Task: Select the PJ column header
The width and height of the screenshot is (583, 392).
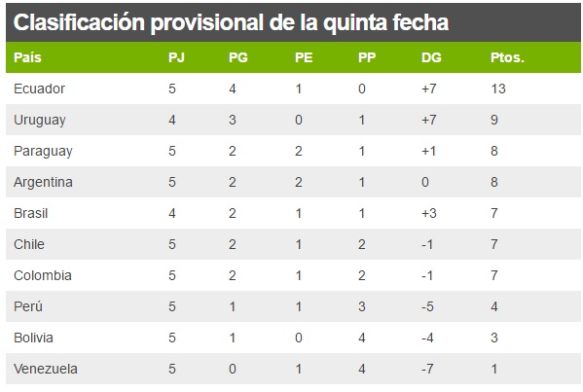Action: (176, 57)
